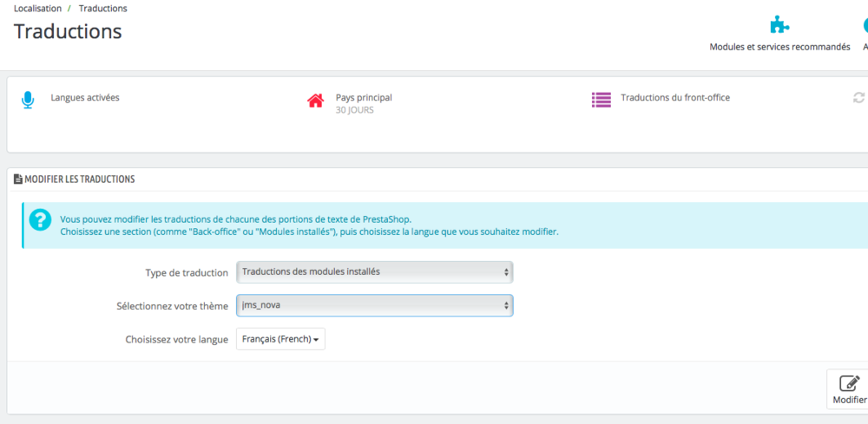Open the theme dropdown showing jms_nova
Image resolution: width=868 pixels, height=424 pixels.
(x=374, y=306)
